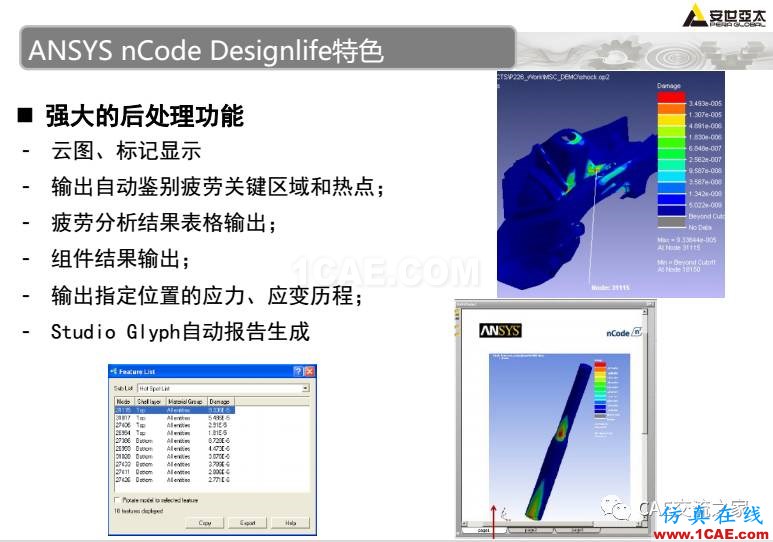Click the yellow 4.891e-006 legend swatch

pyautogui.click(x=671, y=120)
